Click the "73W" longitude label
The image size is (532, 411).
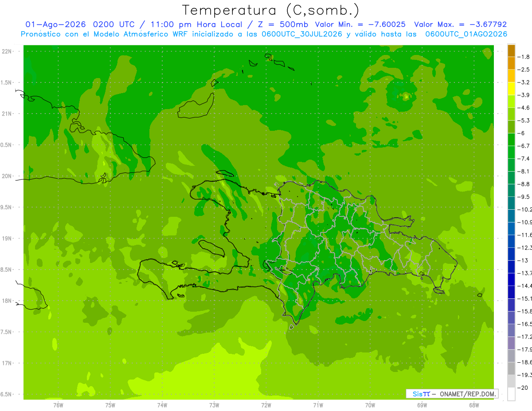click(214, 405)
